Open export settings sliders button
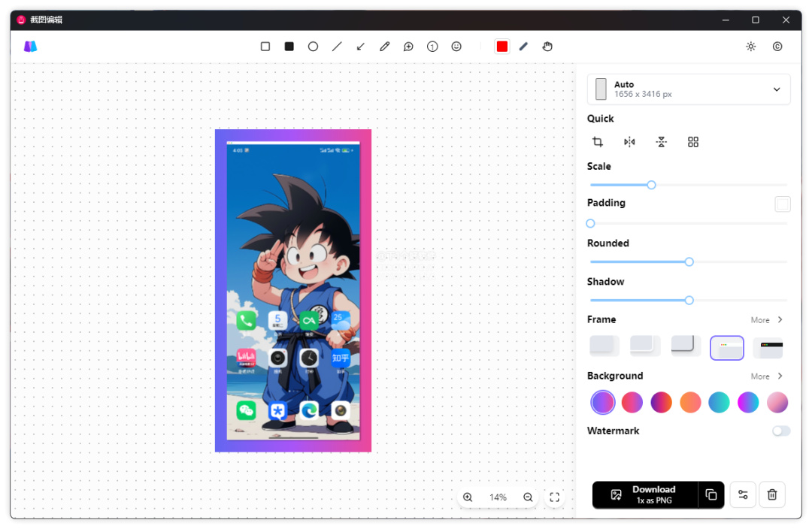Viewport: 812px width, 529px height. pyautogui.click(x=743, y=495)
